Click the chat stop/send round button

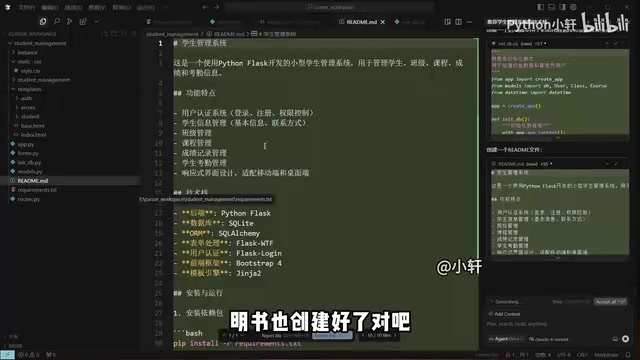point(625,339)
